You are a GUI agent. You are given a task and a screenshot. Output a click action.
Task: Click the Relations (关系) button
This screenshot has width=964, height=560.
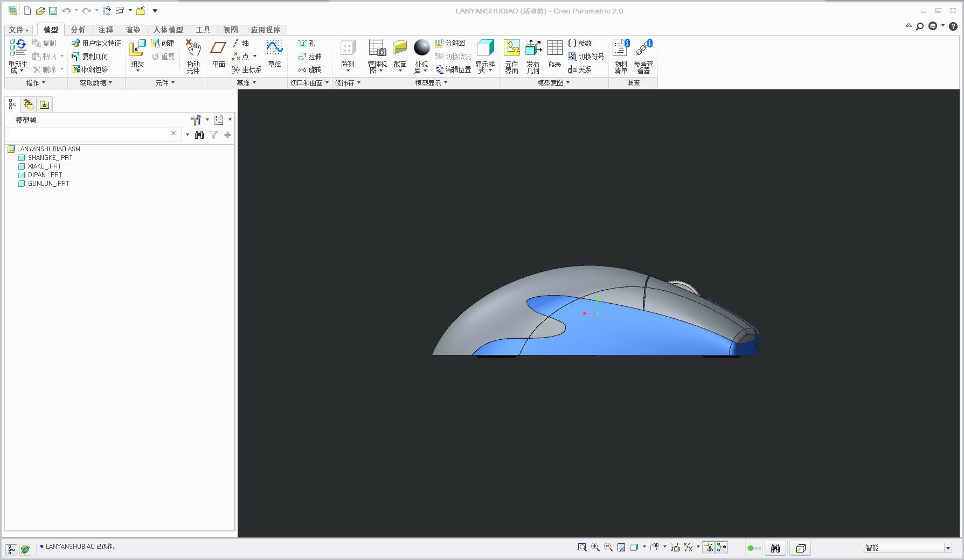coord(580,69)
